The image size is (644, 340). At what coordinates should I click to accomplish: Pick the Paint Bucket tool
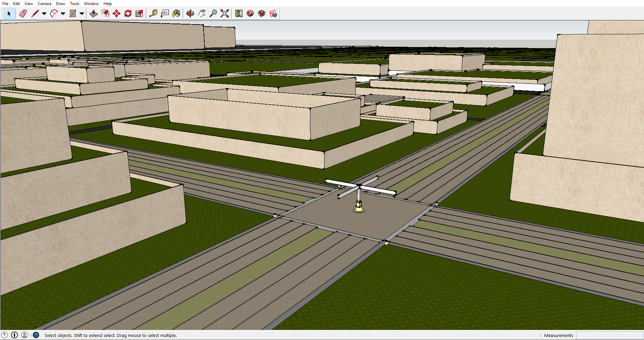point(176,14)
